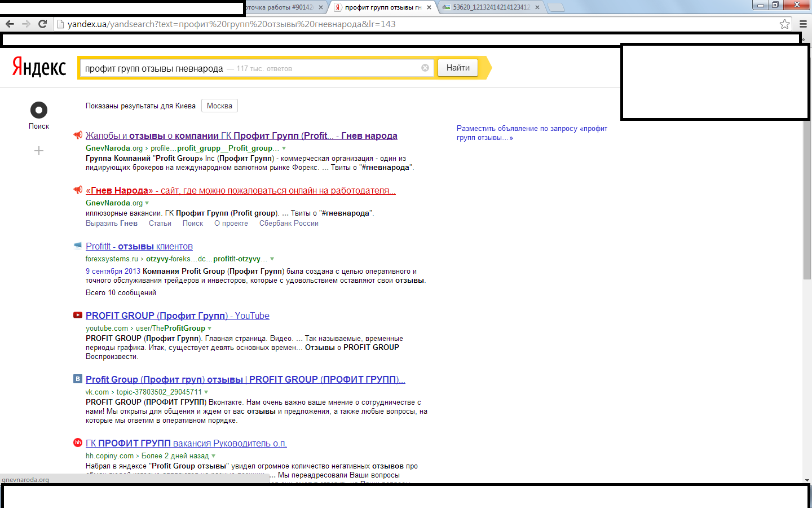This screenshot has width=812, height=508.
Task: Click the browser address bar URL
Action: [x=231, y=24]
